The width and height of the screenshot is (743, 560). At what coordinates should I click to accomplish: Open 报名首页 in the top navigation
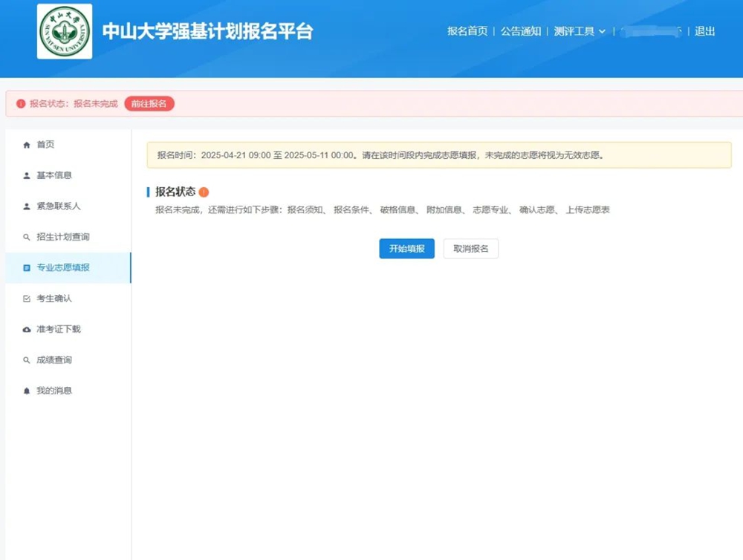point(467,31)
